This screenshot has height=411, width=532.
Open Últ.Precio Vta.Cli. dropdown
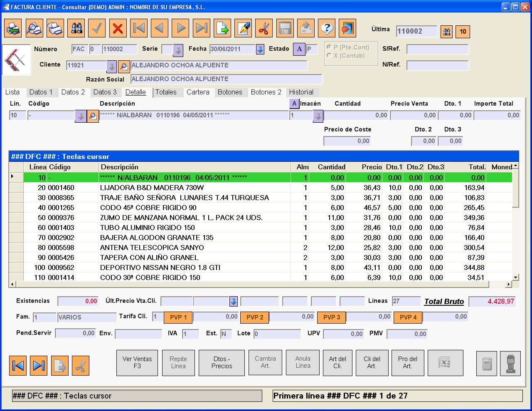click(x=234, y=301)
